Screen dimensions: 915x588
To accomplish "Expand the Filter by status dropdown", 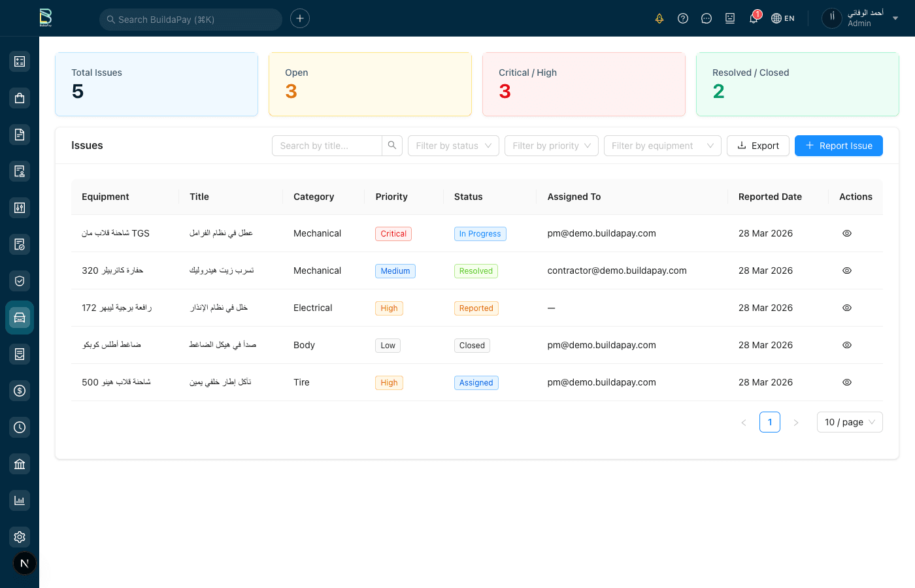I will point(453,146).
